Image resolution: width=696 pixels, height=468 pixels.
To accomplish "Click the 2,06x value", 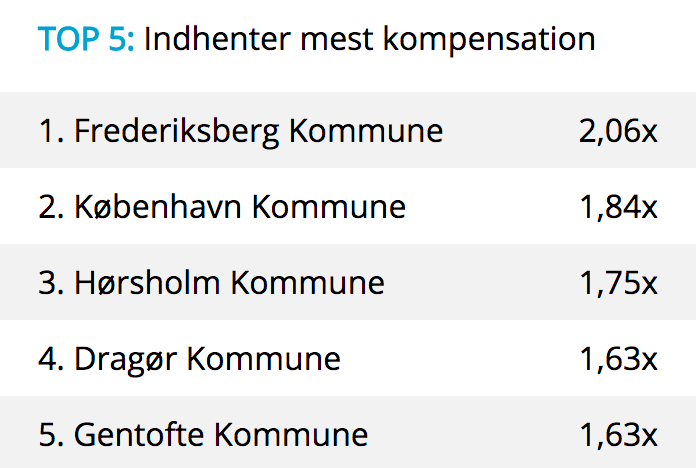I will (618, 131).
